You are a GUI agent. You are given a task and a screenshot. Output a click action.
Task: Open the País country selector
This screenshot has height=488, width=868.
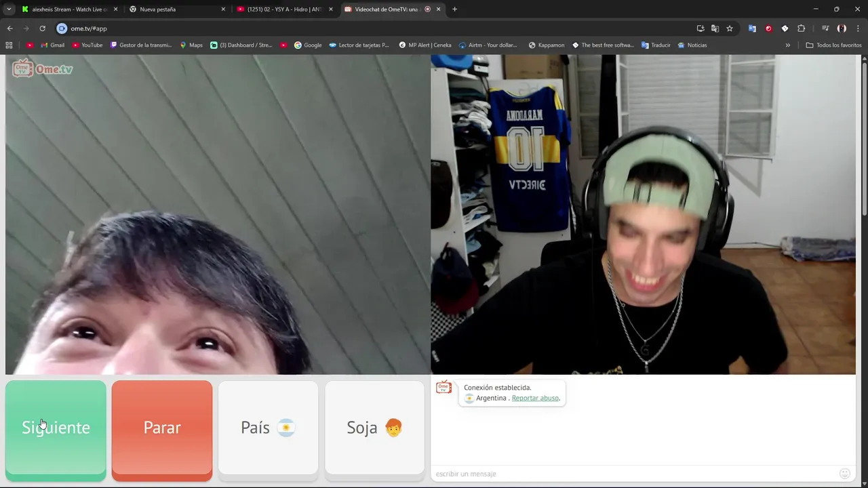point(268,428)
